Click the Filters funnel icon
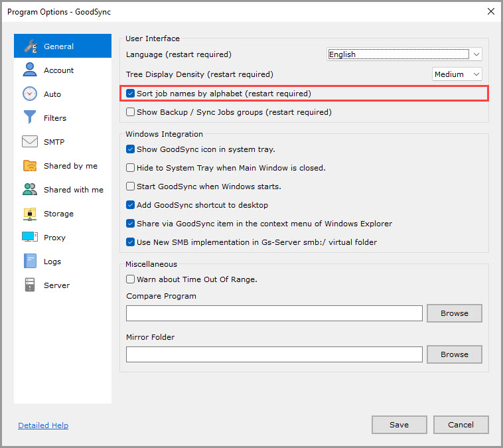Screen dimensions: 503x448 [30, 117]
